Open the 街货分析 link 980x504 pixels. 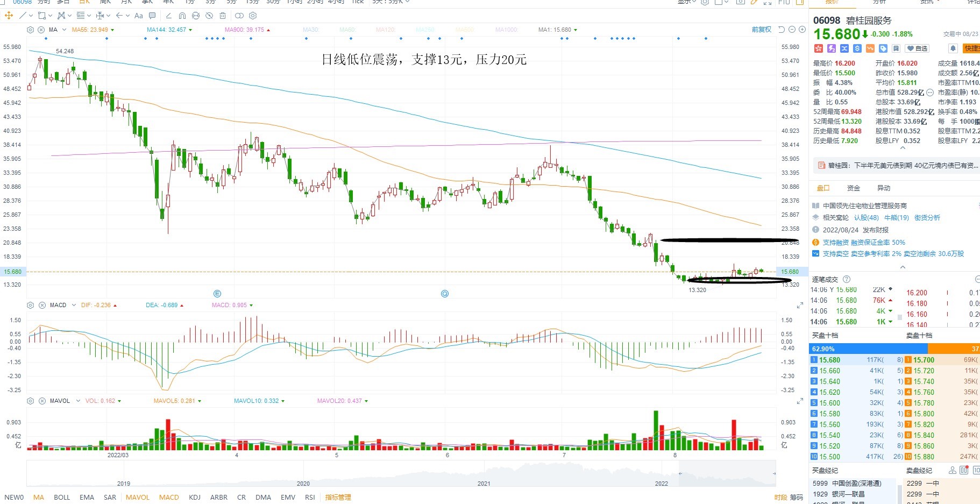[927, 217]
